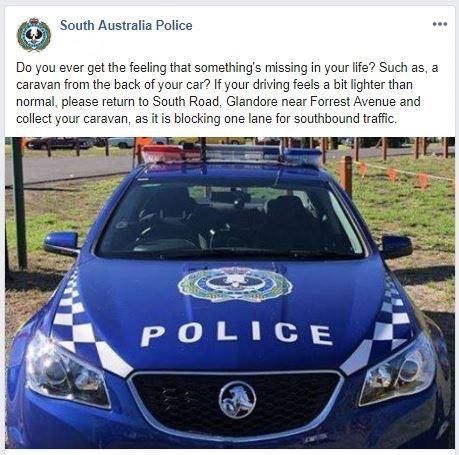Click the roof light bar in photo
The width and height of the screenshot is (459, 455).
pyautogui.click(x=231, y=154)
